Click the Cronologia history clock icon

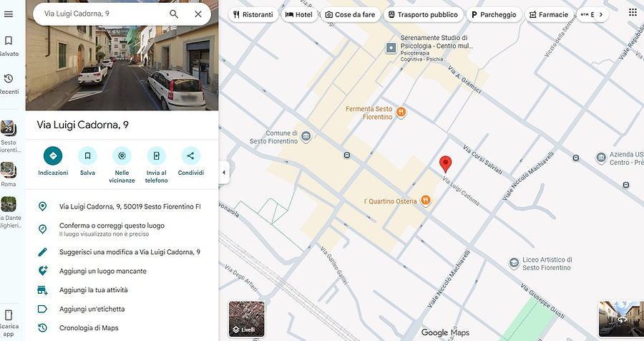(42, 328)
